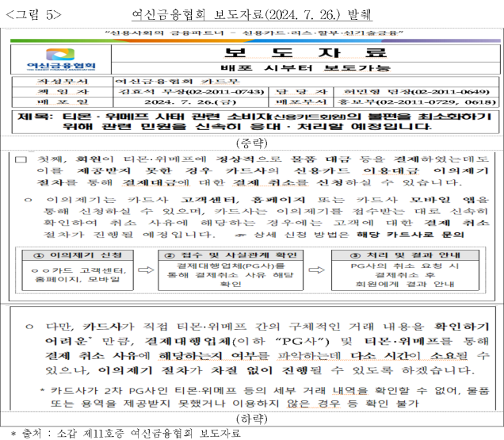Viewport: 504px width, 440px height.
Task: Click the cell '허민형 팀장(02-2011-0649)'
Action: [x=416, y=92]
